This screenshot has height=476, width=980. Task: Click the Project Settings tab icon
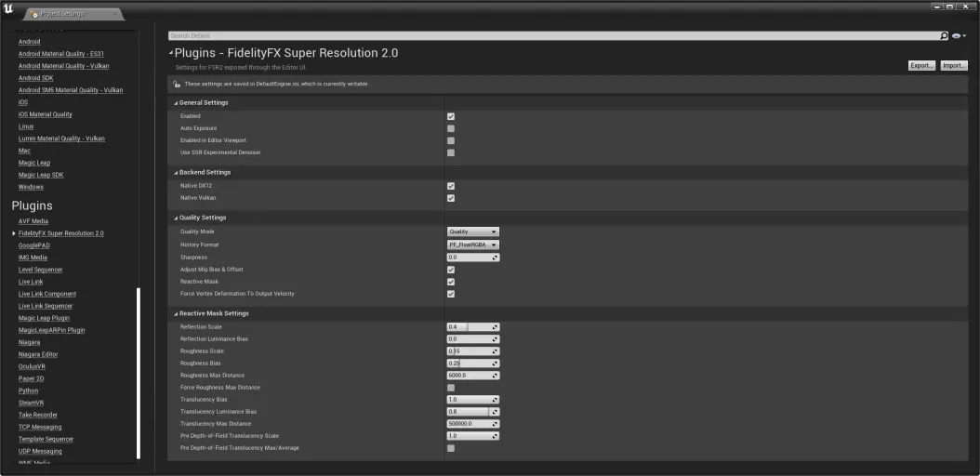click(x=33, y=15)
